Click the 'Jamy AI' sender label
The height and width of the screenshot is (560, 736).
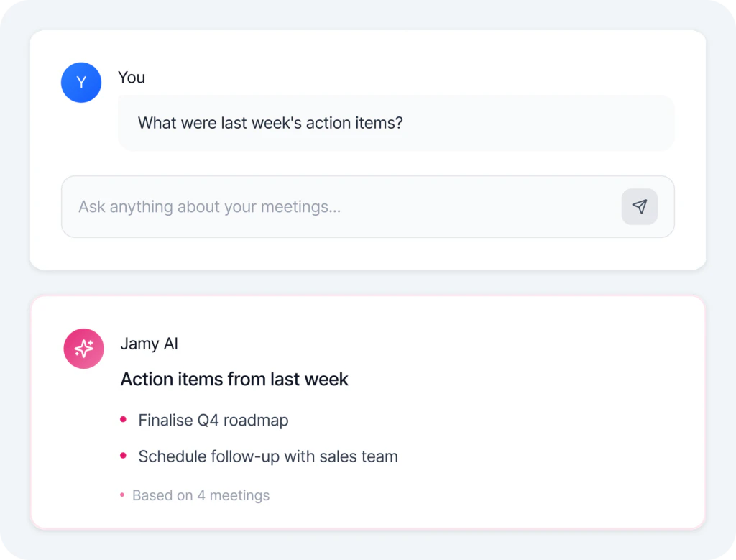pos(149,344)
